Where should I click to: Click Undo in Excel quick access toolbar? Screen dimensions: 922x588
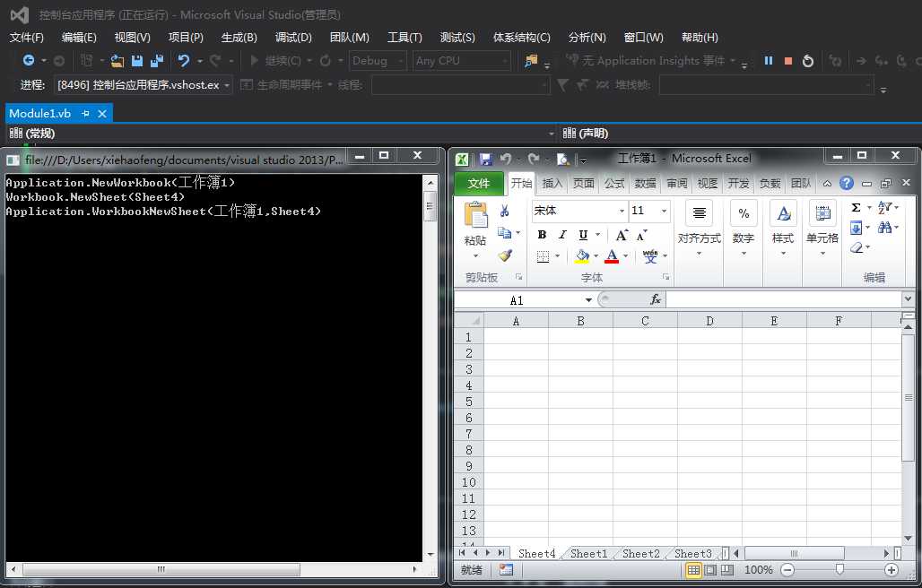(x=505, y=159)
